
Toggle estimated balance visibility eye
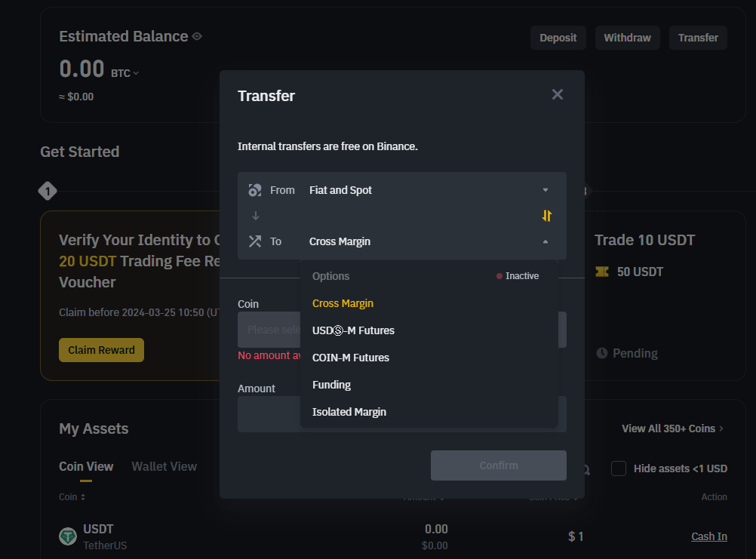point(197,36)
